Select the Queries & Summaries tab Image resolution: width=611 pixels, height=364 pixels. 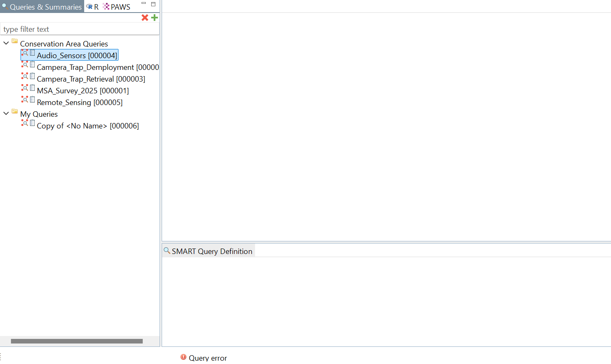pos(42,7)
